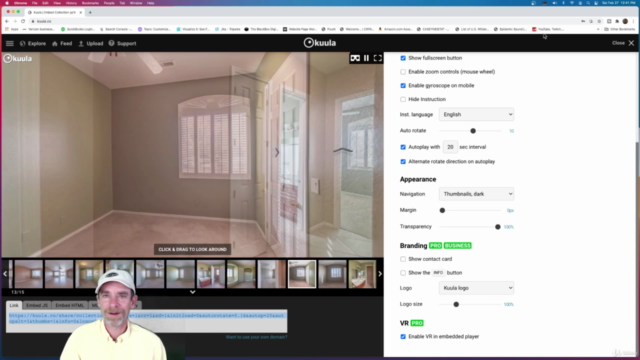Open Chrome extensions puzzle icon

(x=617, y=21)
